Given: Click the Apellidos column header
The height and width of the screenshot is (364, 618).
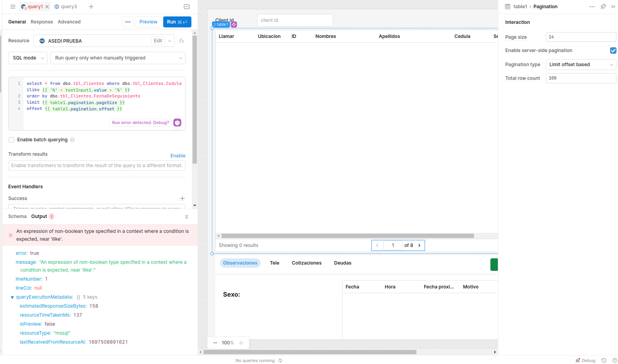Looking at the screenshot, I should [x=389, y=36].
